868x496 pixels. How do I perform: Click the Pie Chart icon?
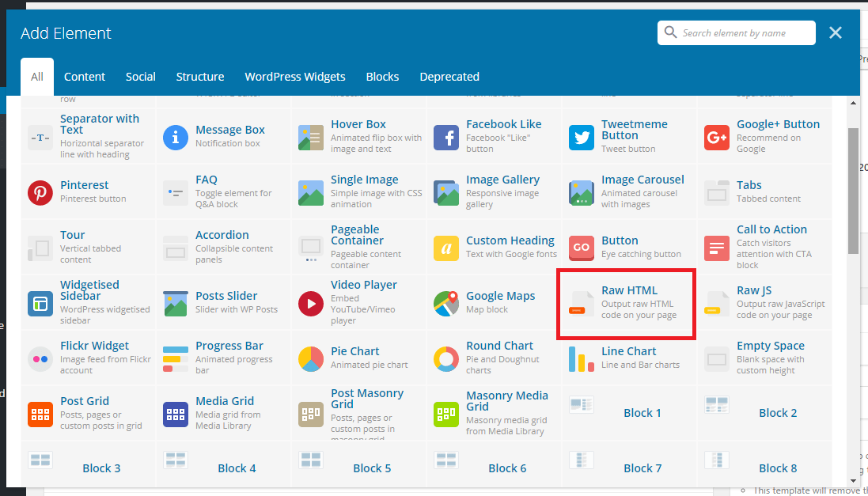pos(311,359)
